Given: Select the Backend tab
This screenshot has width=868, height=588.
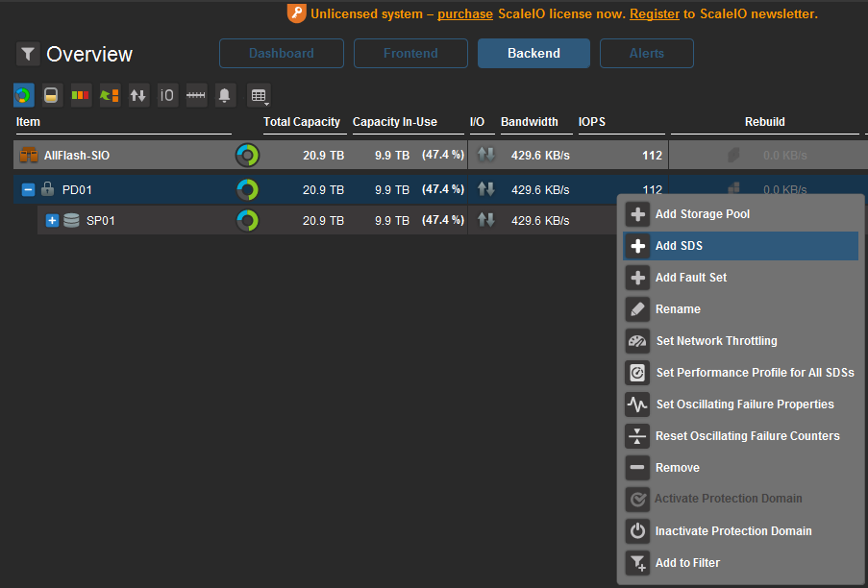Looking at the screenshot, I should (x=533, y=53).
